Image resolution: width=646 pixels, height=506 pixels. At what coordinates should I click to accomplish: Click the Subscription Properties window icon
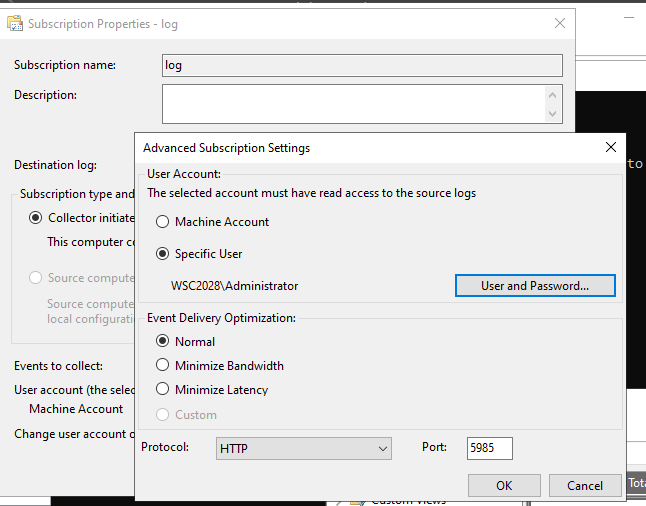coord(15,23)
